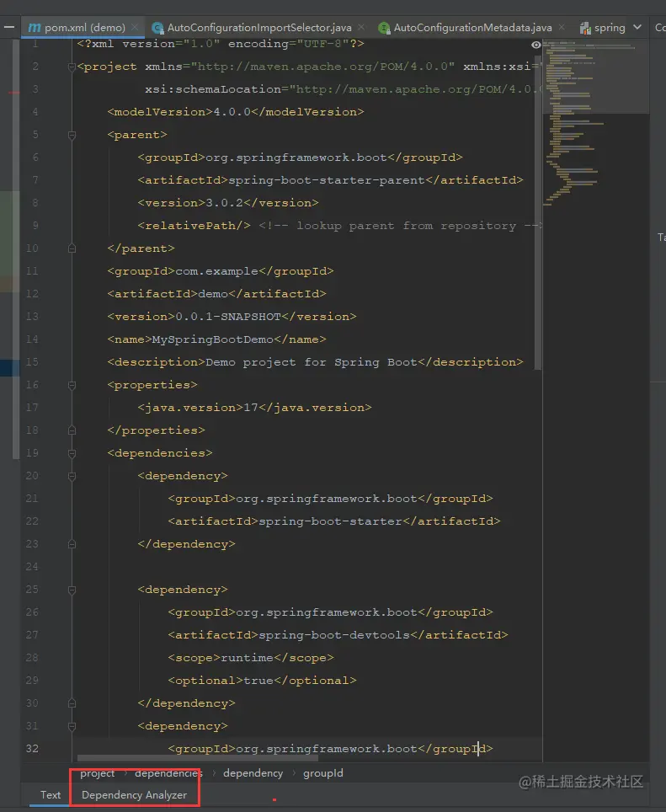Collapse the properties block on line 16
Viewport: 666px width, 812px height.
click(x=72, y=385)
